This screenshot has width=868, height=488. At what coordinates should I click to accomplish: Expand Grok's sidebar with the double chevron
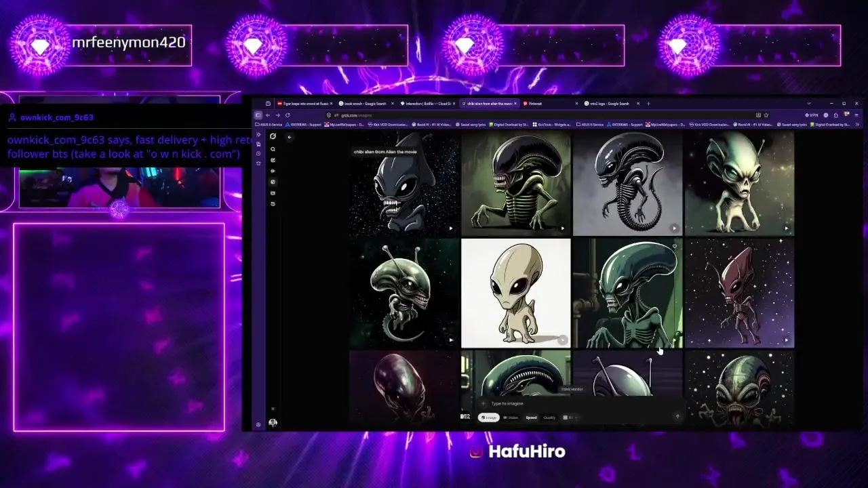[x=273, y=409]
